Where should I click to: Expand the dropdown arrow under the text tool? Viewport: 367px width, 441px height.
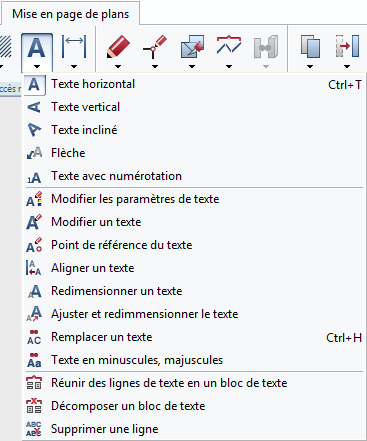[x=37, y=66]
